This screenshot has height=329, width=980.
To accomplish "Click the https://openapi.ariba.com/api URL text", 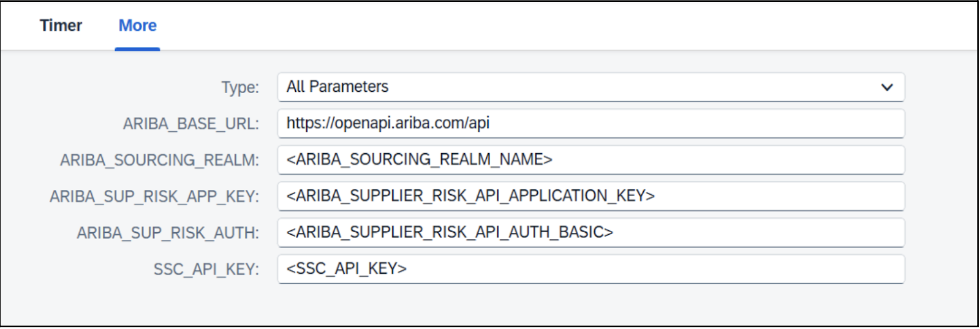I will pos(388,123).
